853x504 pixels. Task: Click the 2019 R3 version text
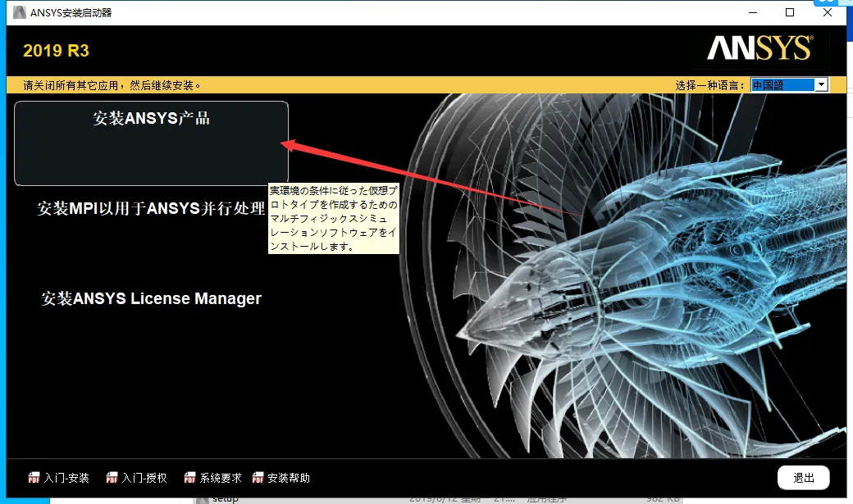pyautogui.click(x=56, y=51)
